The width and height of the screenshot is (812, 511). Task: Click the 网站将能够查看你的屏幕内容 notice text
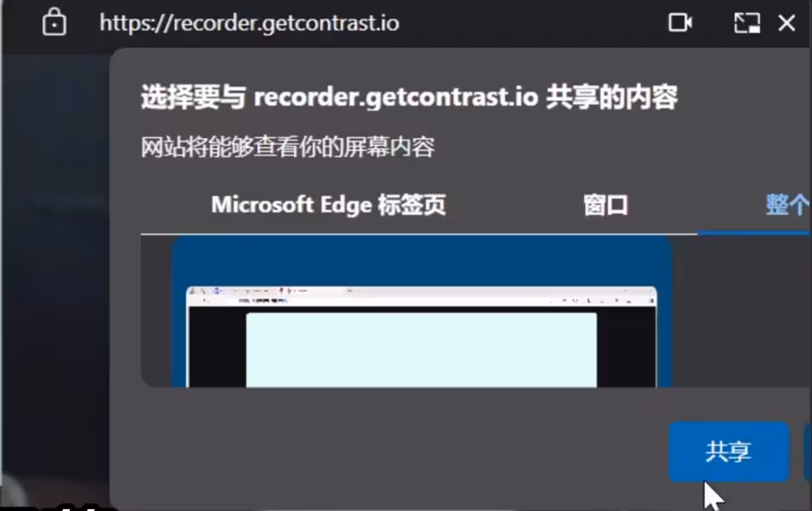288,147
